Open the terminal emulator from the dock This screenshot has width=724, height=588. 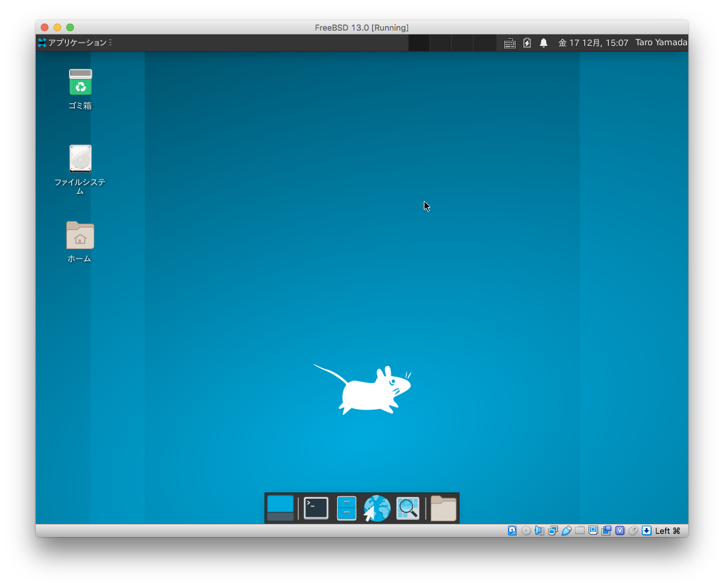point(316,508)
